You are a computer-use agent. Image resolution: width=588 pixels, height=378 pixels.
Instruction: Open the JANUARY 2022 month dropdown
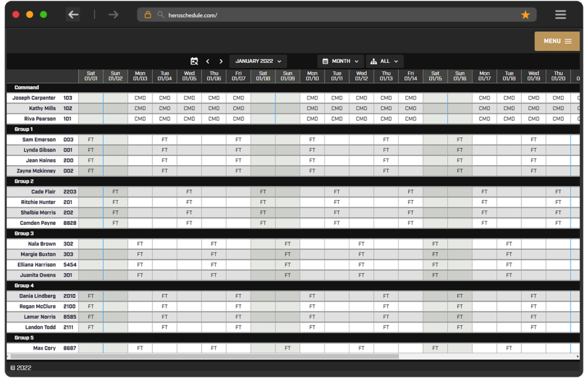pyautogui.click(x=257, y=61)
